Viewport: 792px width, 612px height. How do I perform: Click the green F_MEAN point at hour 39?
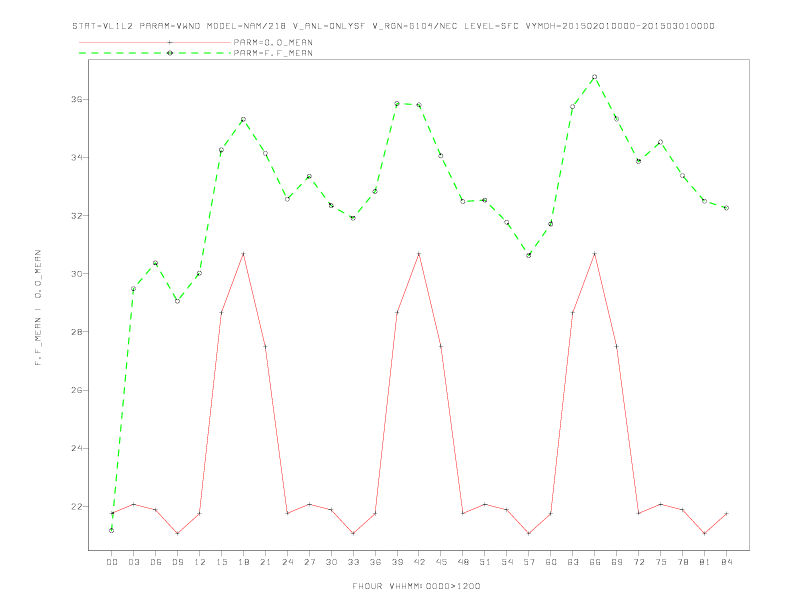[x=397, y=104]
